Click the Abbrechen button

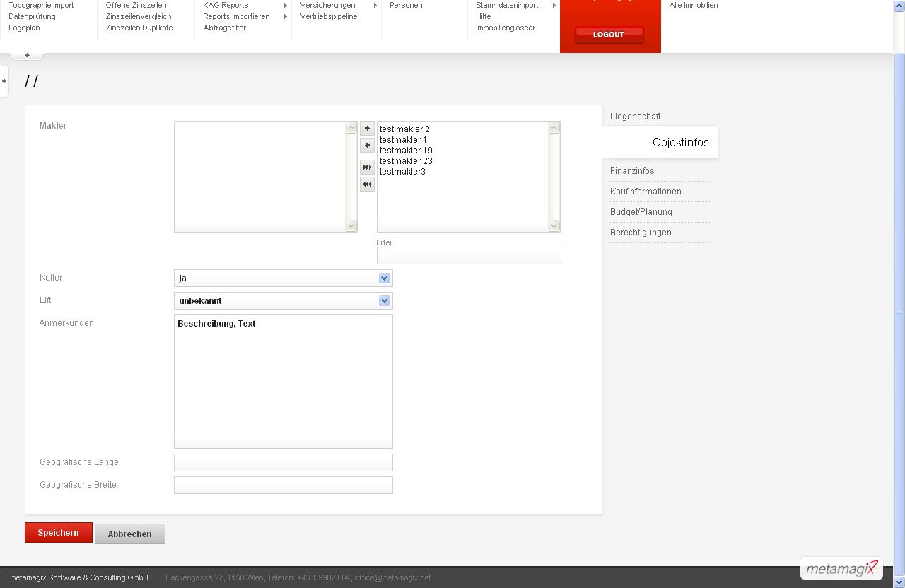[129, 534]
